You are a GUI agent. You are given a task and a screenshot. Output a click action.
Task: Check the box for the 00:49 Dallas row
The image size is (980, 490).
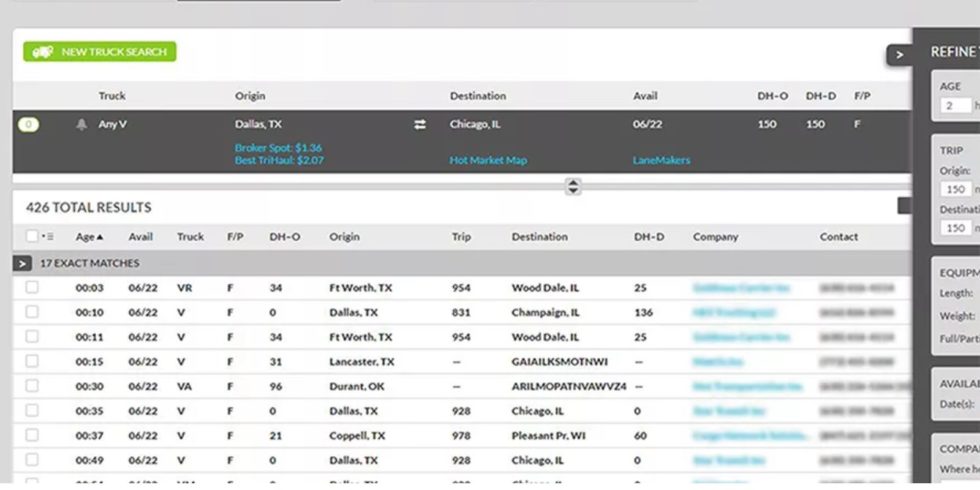pyautogui.click(x=32, y=460)
